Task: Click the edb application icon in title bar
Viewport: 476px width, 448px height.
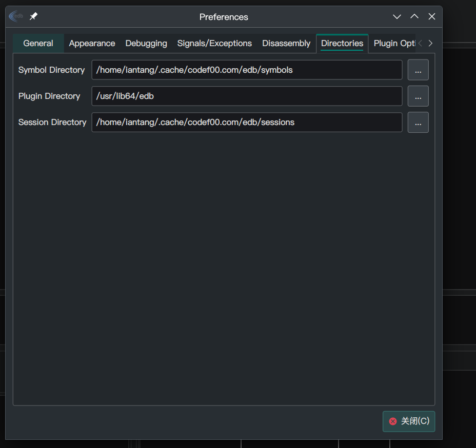Action: [x=16, y=16]
